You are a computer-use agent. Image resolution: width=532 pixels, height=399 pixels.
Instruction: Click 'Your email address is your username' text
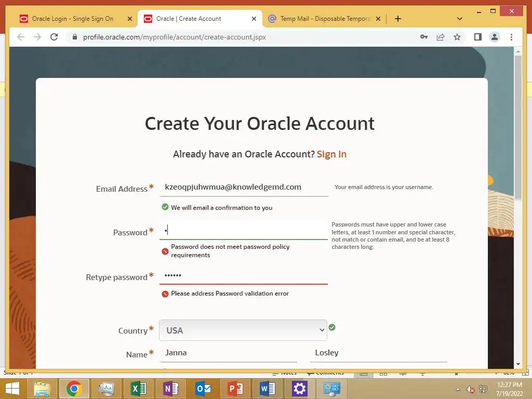pyautogui.click(x=384, y=187)
